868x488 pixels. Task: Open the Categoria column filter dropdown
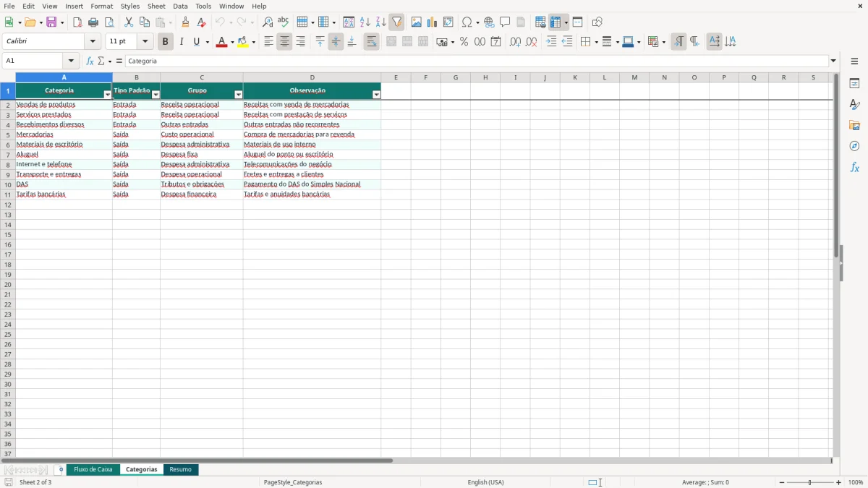tap(108, 95)
